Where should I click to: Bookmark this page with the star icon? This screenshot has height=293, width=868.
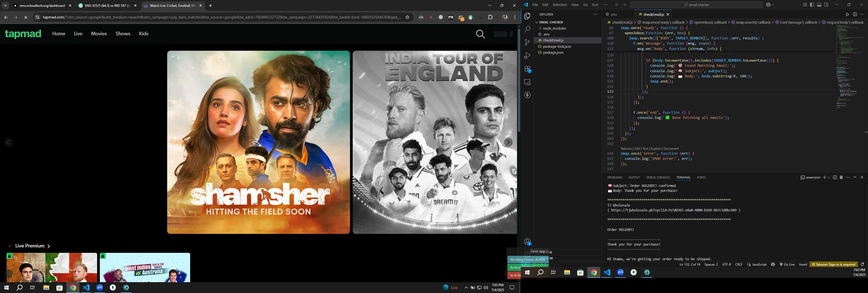tap(407, 17)
